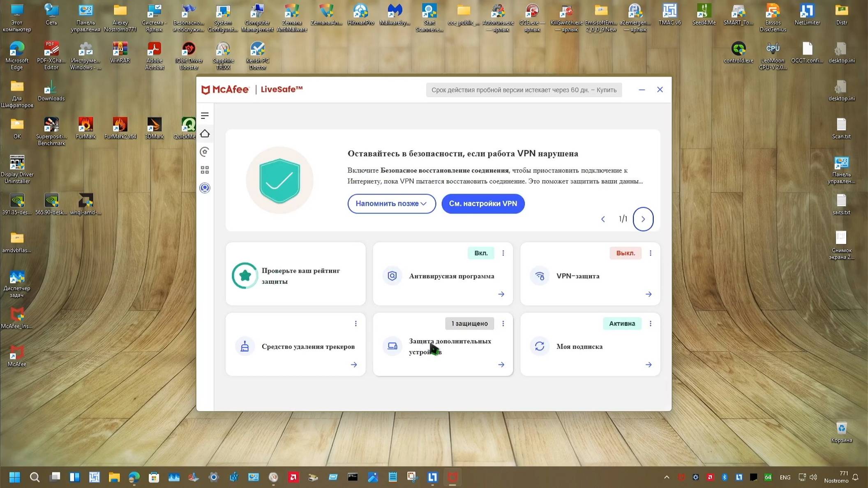Screen dimensions: 868x488
Task: Open tracker remover card arrow
Action: [x=354, y=365]
